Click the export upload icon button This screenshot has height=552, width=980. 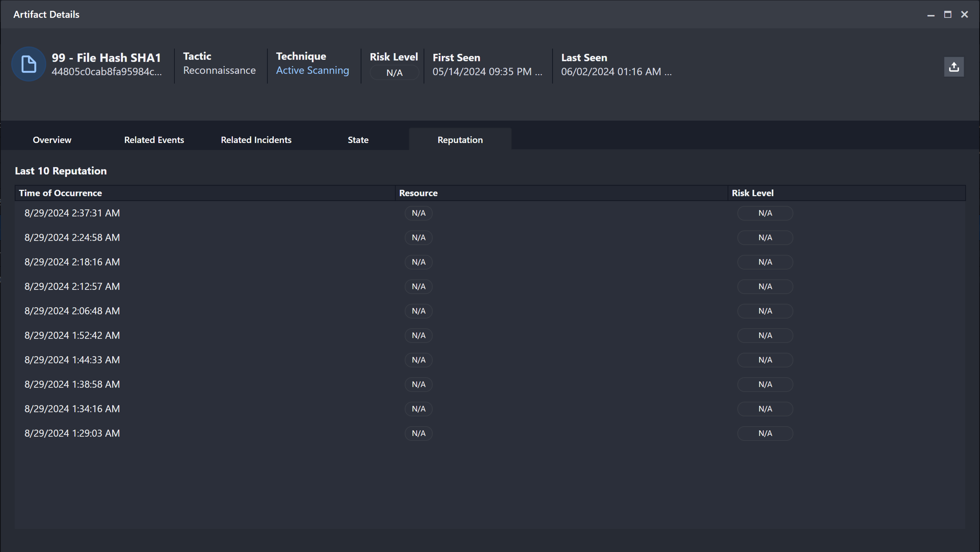click(954, 67)
